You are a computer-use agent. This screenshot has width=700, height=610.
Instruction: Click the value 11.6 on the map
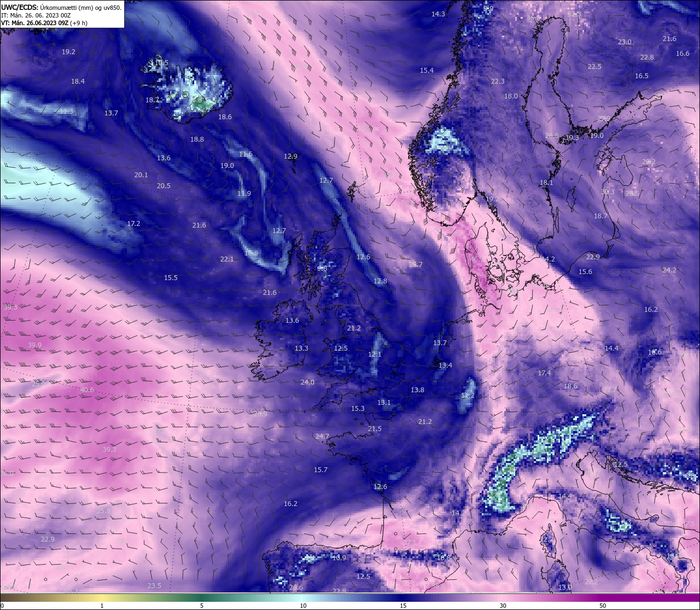[x=246, y=154]
